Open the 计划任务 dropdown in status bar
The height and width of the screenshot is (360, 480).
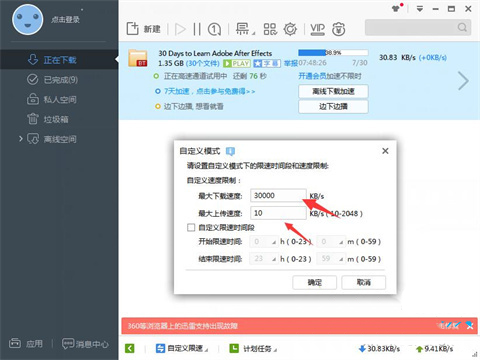[253, 349]
